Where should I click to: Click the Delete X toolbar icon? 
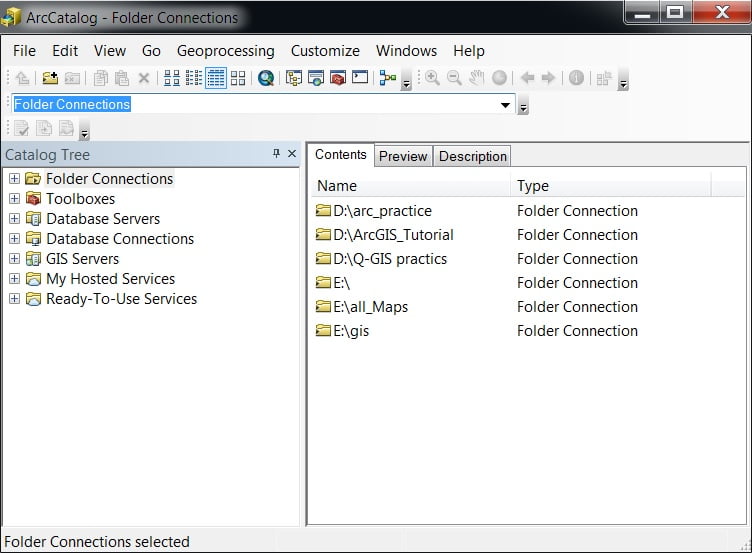point(144,78)
